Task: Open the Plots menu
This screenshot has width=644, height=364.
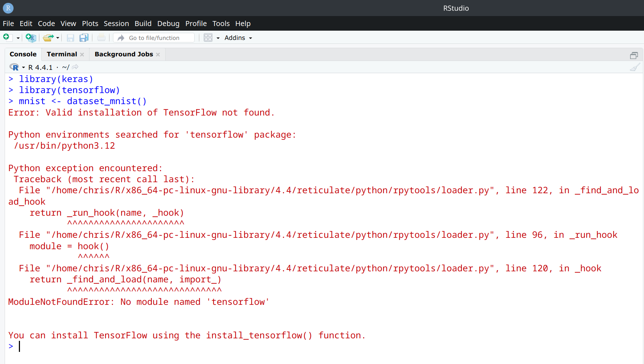Action: 90,24
